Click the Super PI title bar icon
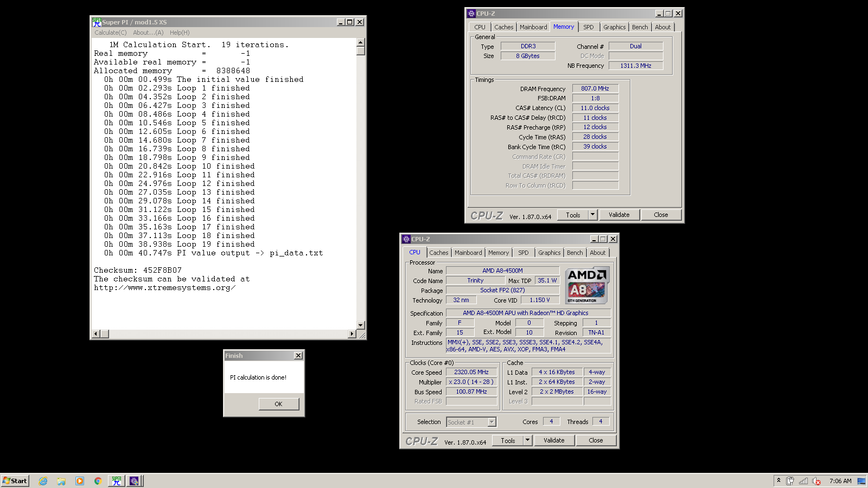Viewport: 868px width, 488px height. [97, 22]
